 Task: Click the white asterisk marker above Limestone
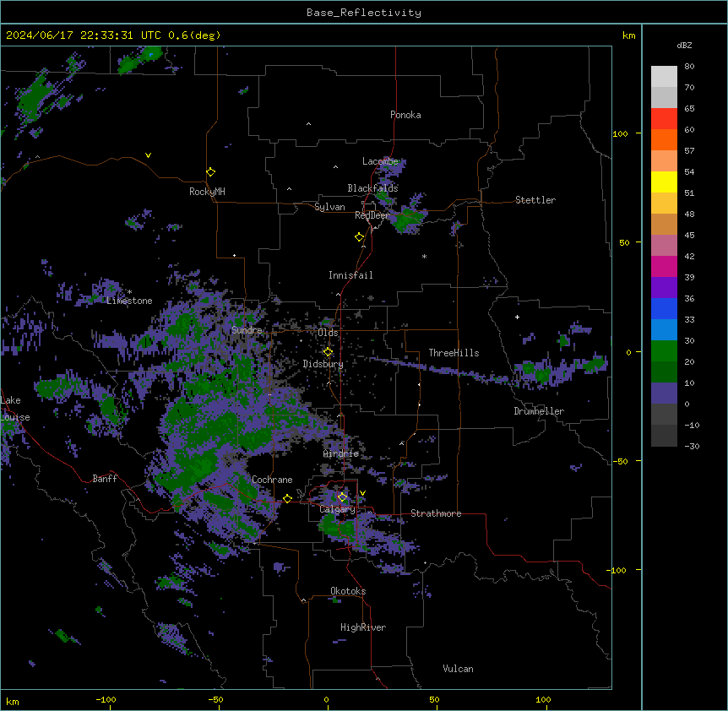tap(130, 292)
